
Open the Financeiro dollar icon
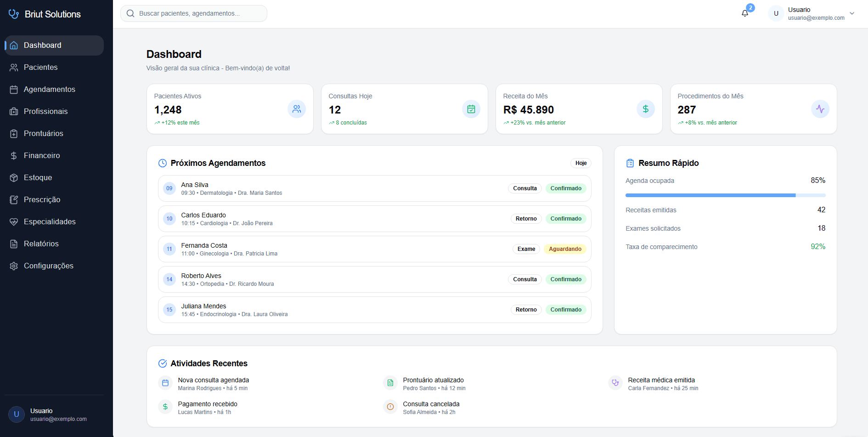point(14,155)
